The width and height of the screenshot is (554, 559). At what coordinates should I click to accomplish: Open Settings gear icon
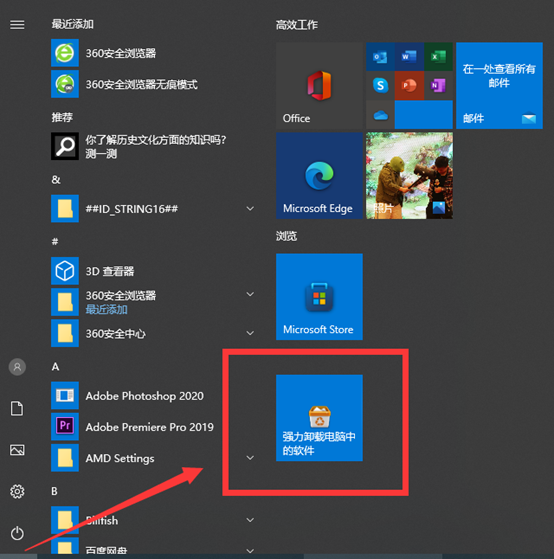point(17,492)
